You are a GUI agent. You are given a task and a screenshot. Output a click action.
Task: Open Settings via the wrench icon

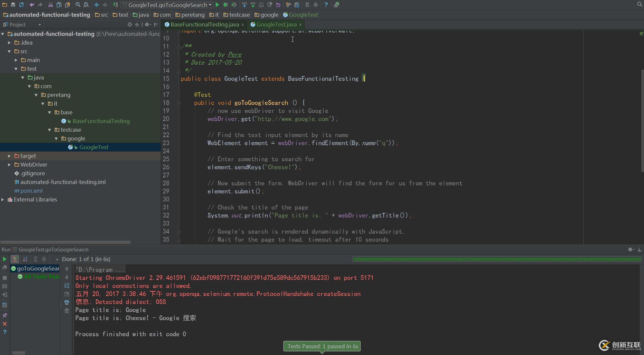[x=288, y=5]
